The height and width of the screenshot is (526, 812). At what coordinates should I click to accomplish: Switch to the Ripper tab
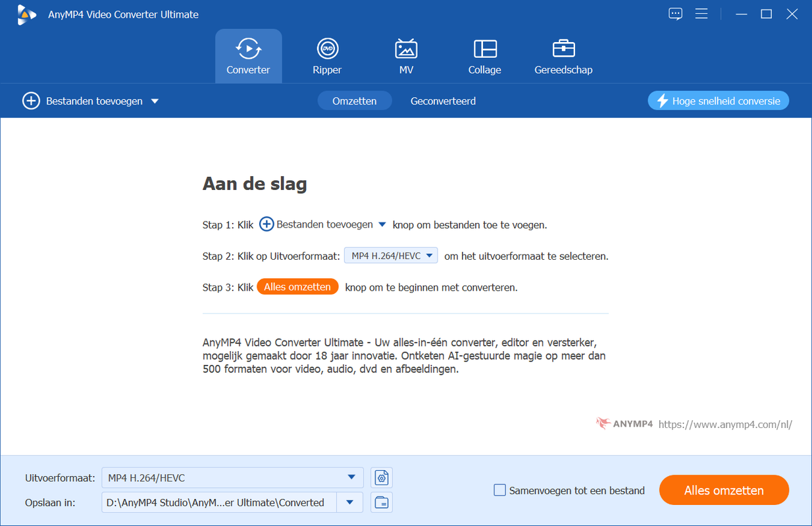click(327, 56)
